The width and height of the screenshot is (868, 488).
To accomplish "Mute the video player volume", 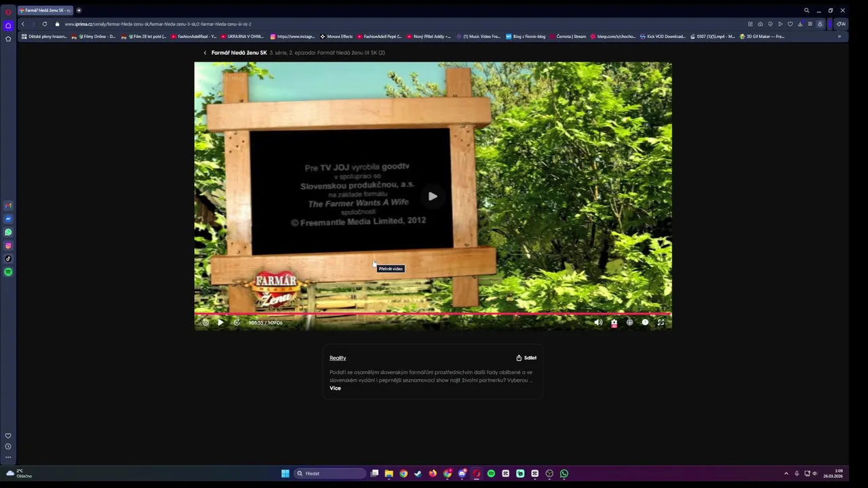I will pyautogui.click(x=598, y=323).
